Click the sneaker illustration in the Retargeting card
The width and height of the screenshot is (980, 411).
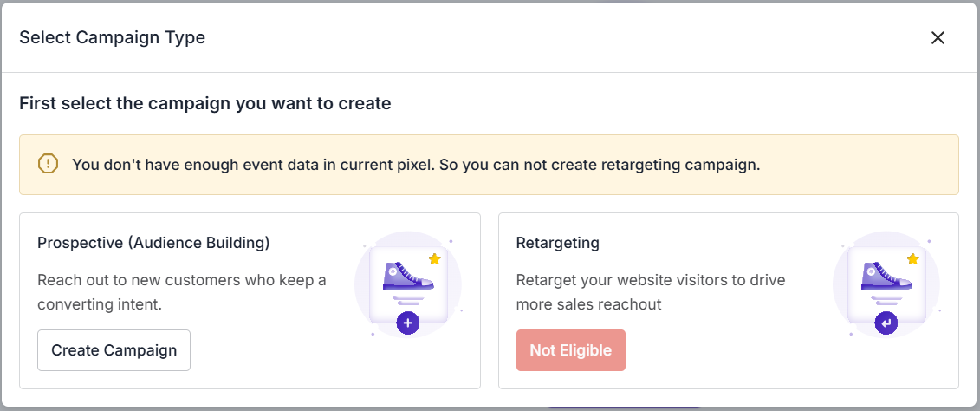(886, 276)
